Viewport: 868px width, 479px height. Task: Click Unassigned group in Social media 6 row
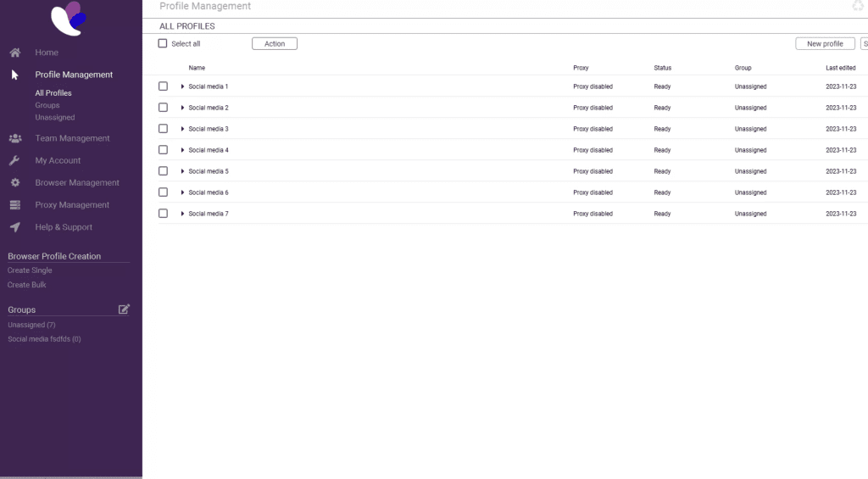[751, 192]
